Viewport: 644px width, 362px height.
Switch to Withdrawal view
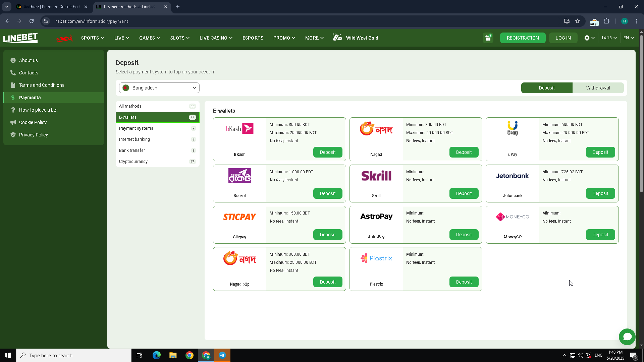point(598,88)
